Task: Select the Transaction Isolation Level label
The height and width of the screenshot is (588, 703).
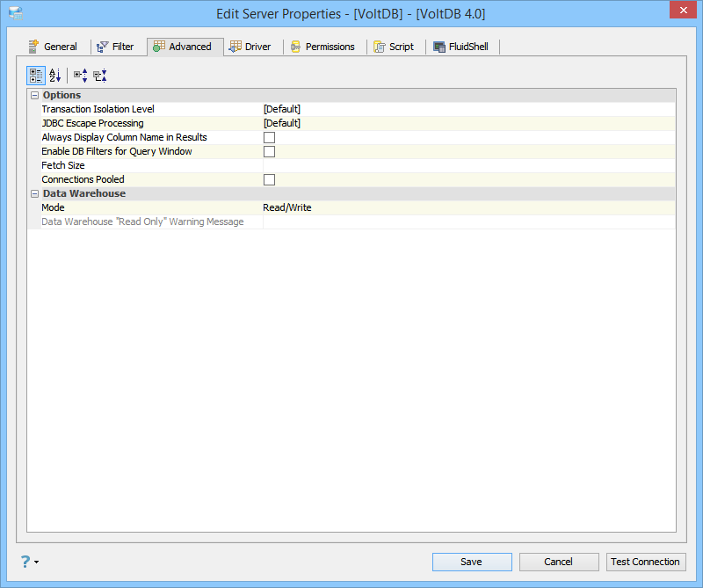Action: [98, 109]
